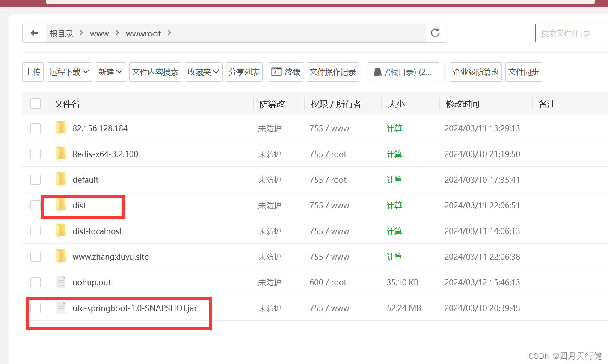Calculate size (计算) for 82.156.128.184
The height and width of the screenshot is (364, 608).
(394, 128)
